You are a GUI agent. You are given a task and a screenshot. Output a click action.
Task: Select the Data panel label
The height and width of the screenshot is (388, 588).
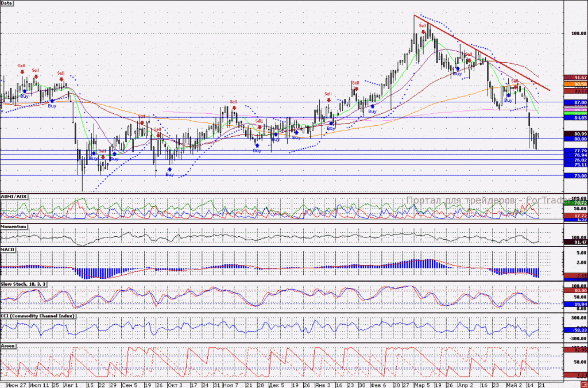(x=6, y=3)
